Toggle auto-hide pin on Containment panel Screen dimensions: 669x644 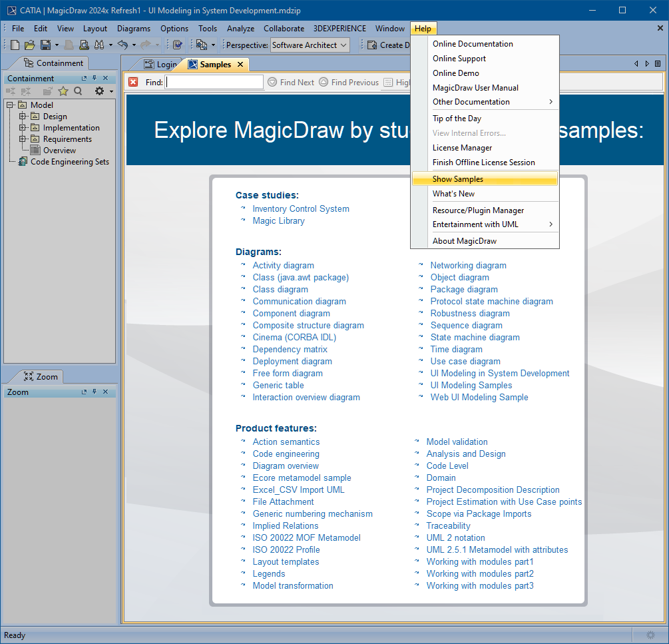95,79
